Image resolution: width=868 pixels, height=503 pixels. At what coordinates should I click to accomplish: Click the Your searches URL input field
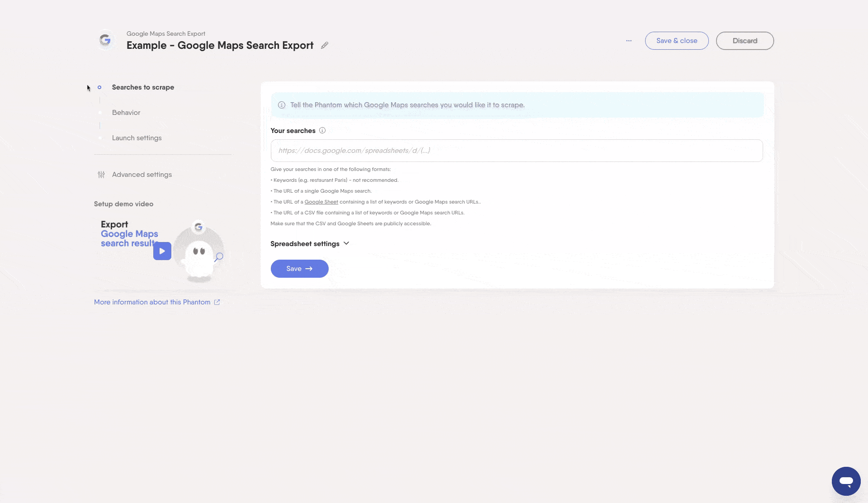click(516, 151)
